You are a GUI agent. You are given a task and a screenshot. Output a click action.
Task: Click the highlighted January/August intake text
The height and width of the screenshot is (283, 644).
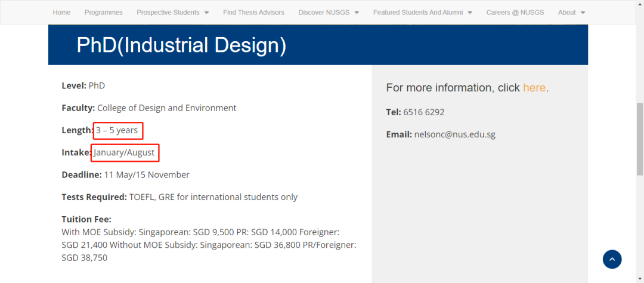pyautogui.click(x=125, y=153)
